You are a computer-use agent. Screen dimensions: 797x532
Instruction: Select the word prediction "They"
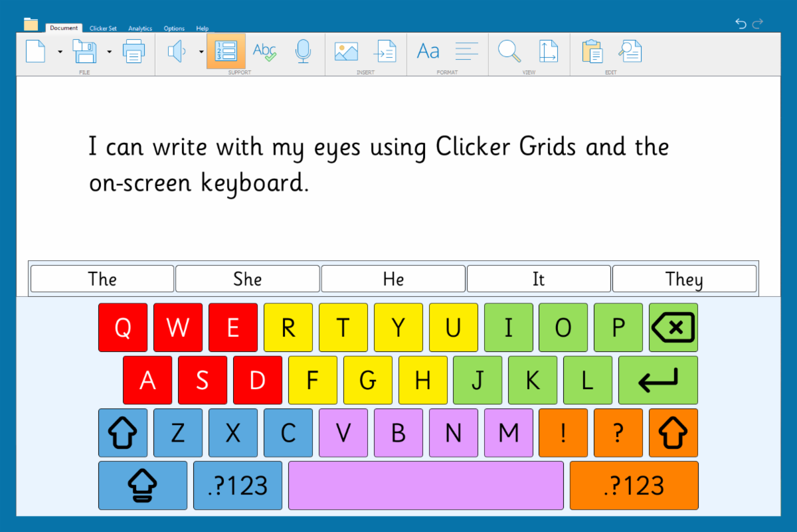click(x=684, y=278)
